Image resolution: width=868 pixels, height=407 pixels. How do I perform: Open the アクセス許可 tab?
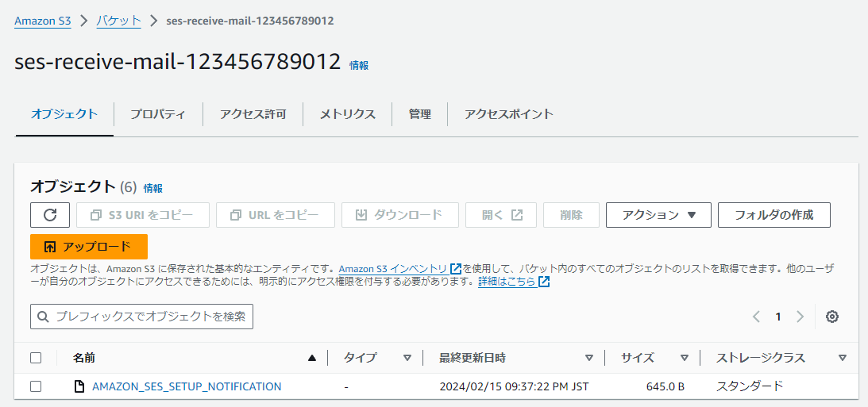(253, 114)
